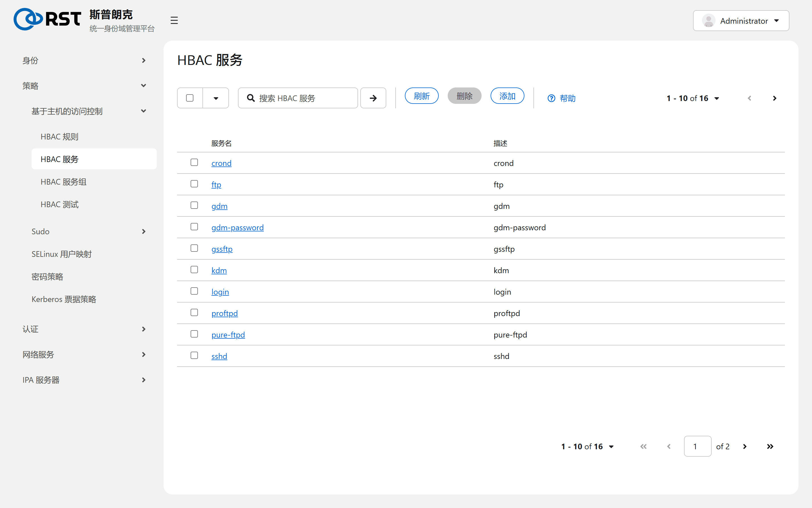
Task: Go to previous page in top pagination
Action: (749, 98)
